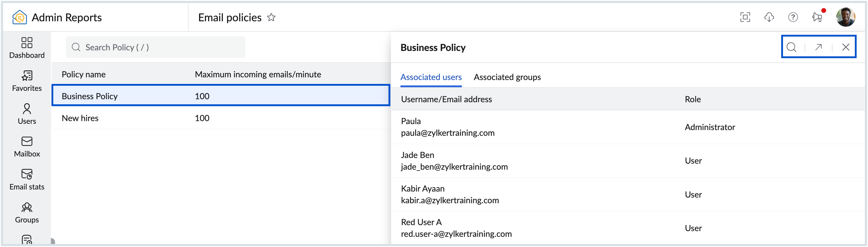Open the Mailbox section
Screen dimensions: 868x247
tap(27, 147)
